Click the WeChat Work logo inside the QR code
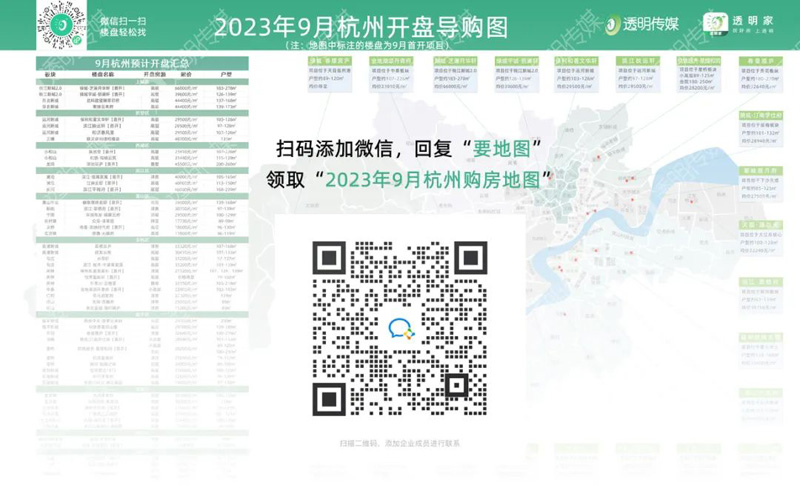This screenshot has width=800, height=499. (402, 329)
